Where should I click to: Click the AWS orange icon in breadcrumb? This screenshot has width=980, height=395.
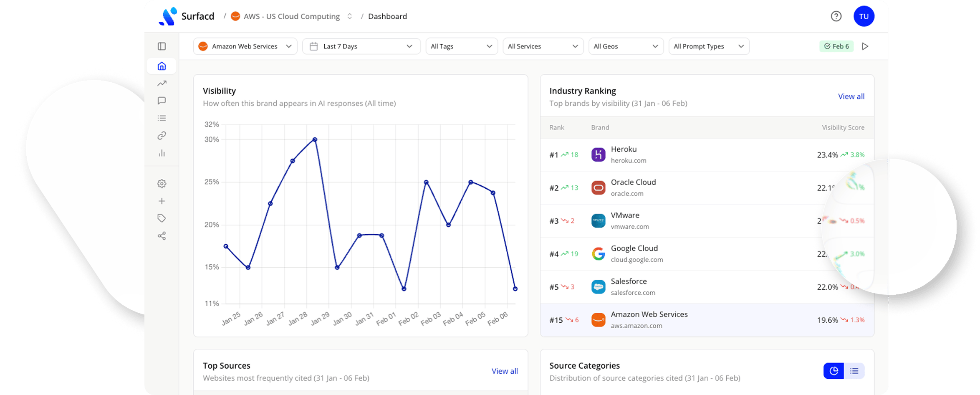point(235,16)
